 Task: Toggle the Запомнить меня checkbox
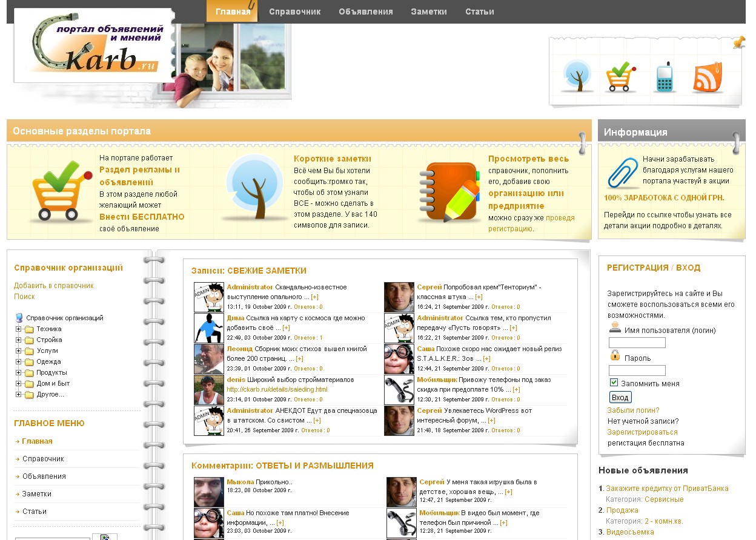point(614,383)
